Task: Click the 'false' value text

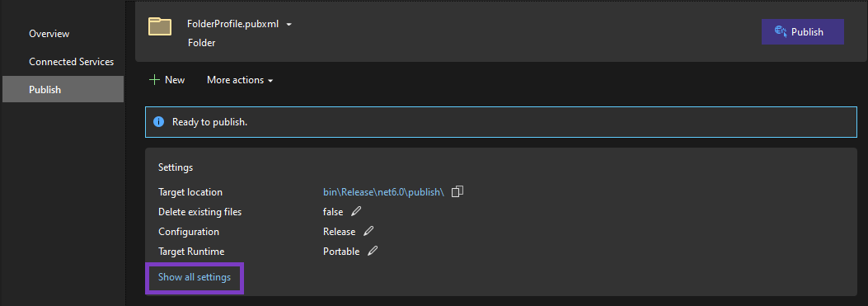Action: point(333,212)
